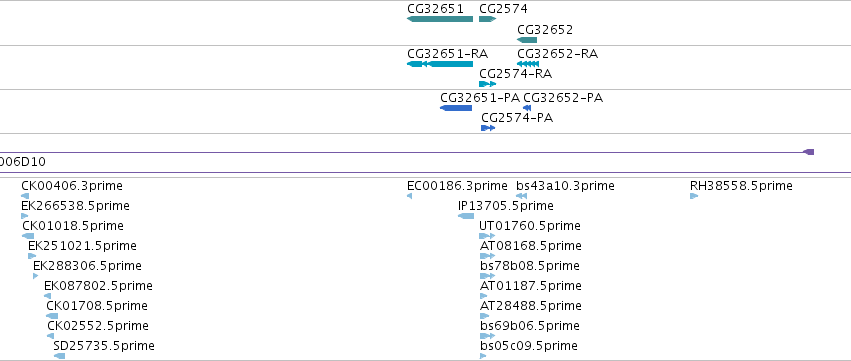Open the AT08168.5prime EST label
851x361 pixels.
530,246
